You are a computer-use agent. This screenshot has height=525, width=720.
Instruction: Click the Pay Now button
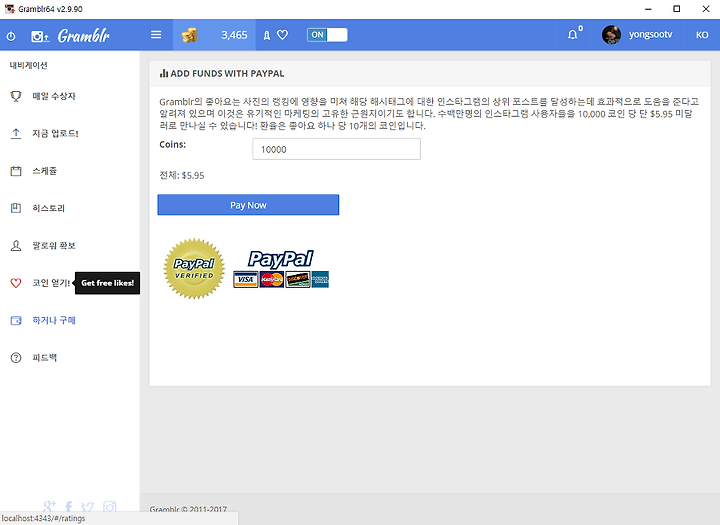click(248, 205)
